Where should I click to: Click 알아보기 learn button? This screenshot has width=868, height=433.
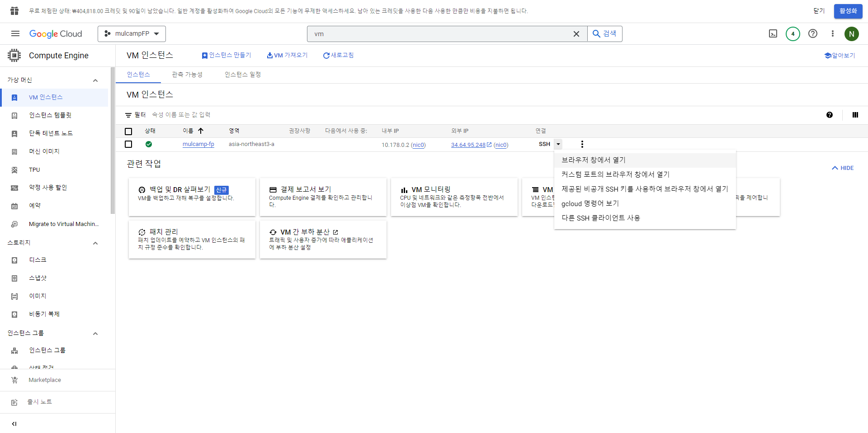tap(840, 56)
